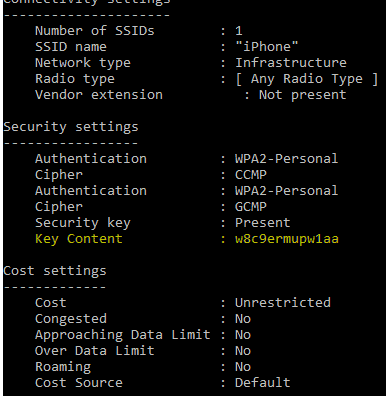Viewport: 387px width, 396px height.
Task: Select the value 1 for Number of SSIDs
Action: (239, 31)
